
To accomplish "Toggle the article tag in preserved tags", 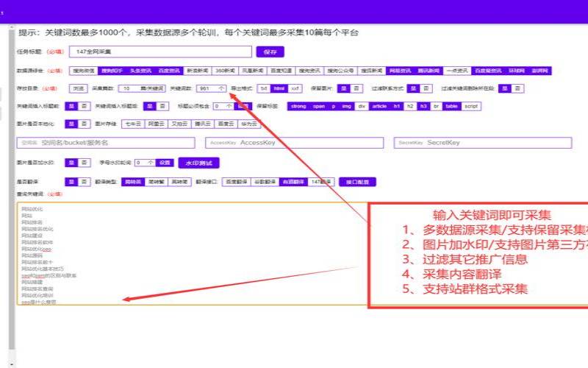I will click(x=379, y=106).
